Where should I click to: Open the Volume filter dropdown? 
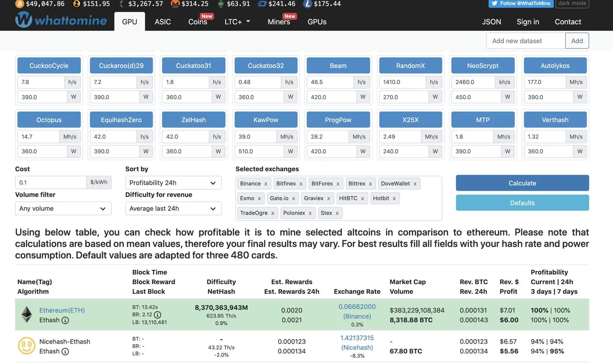63,209
